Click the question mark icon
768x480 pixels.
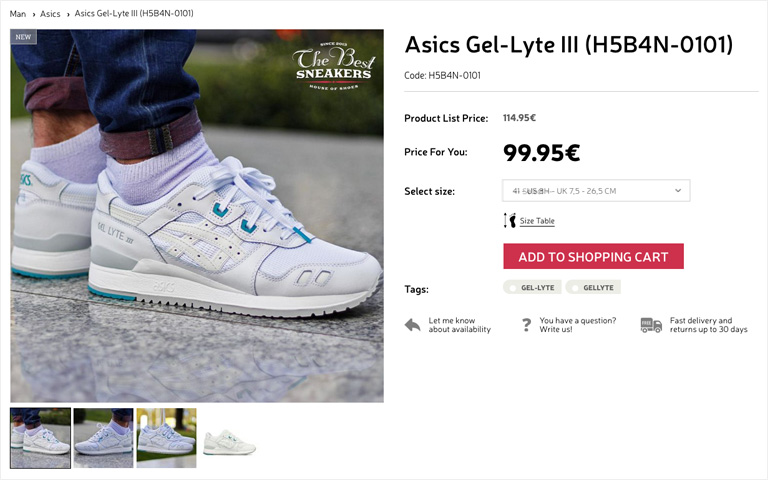(527, 325)
